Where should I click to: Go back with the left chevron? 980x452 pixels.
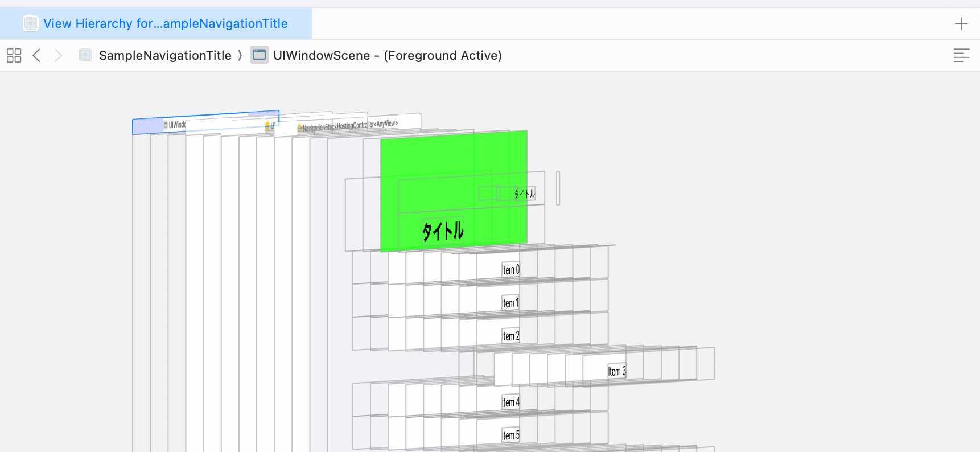click(x=36, y=55)
